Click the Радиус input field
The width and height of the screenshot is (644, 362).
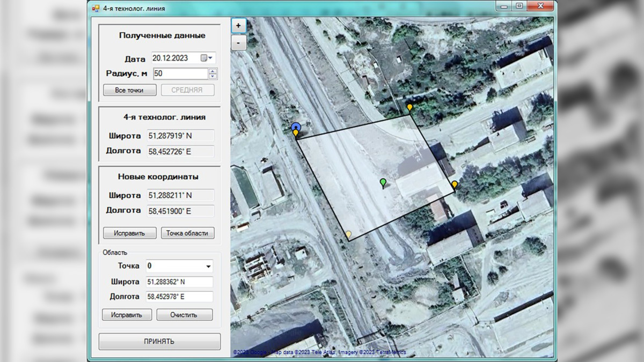pyautogui.click(x=180, y=73)
